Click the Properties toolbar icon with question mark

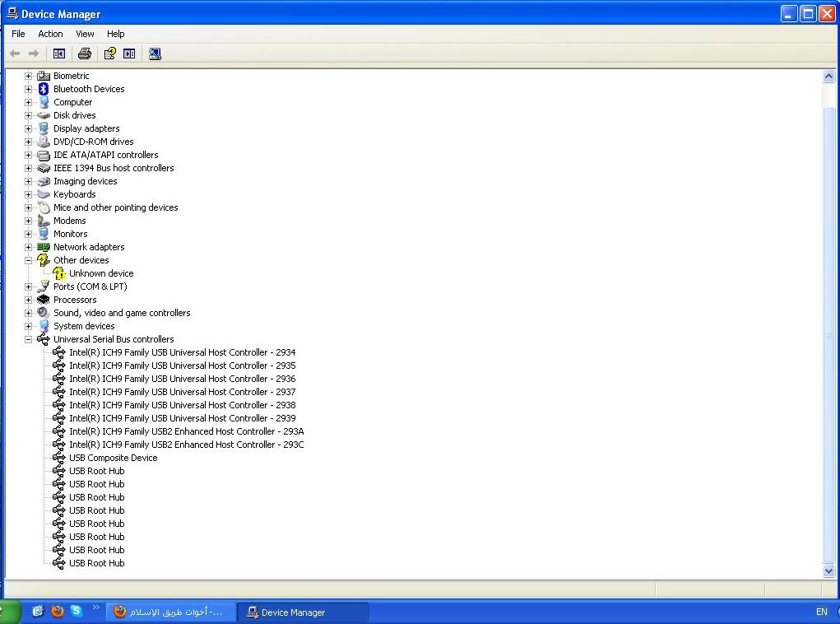(x=109, y=54)
